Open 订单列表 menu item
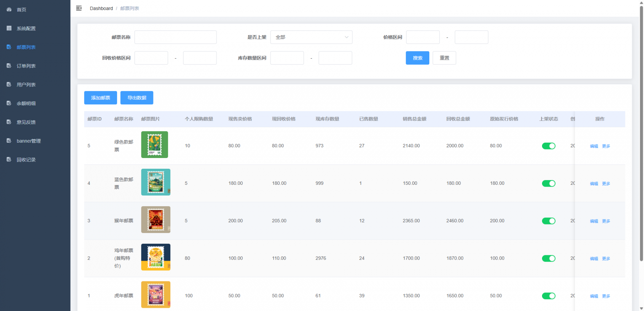Screen dimensions: 644x311 (x=35, y=66)
